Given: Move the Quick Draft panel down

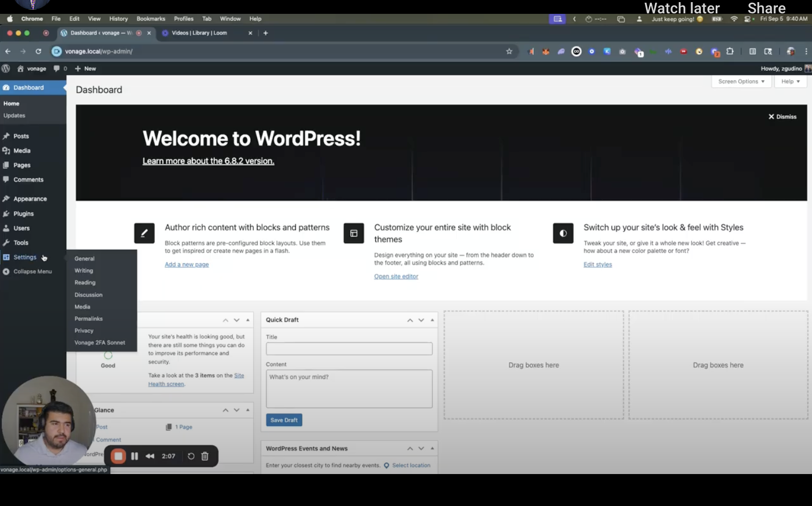Looking at the screenshot, I should [421, 320].
